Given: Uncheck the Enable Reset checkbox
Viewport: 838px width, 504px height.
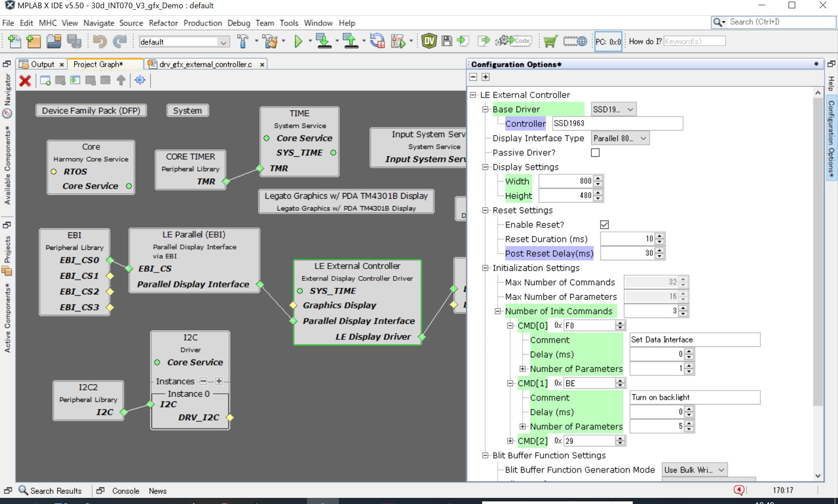Looking at the screenshot, I should point(604,224).
